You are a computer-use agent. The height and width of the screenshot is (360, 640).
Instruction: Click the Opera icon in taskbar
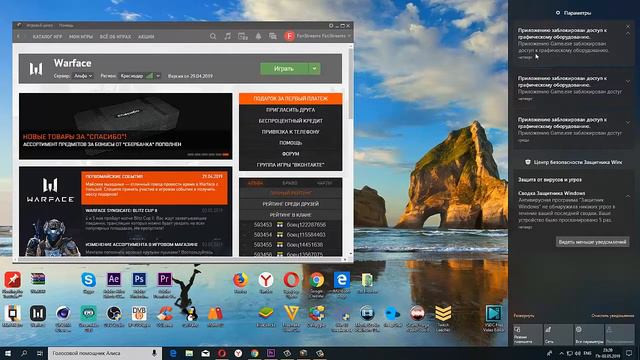point(222,353)
